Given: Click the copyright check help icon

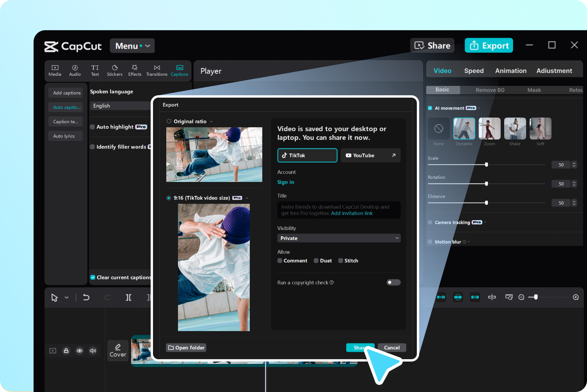Looking at the screenshot, I should coord(332,282).
